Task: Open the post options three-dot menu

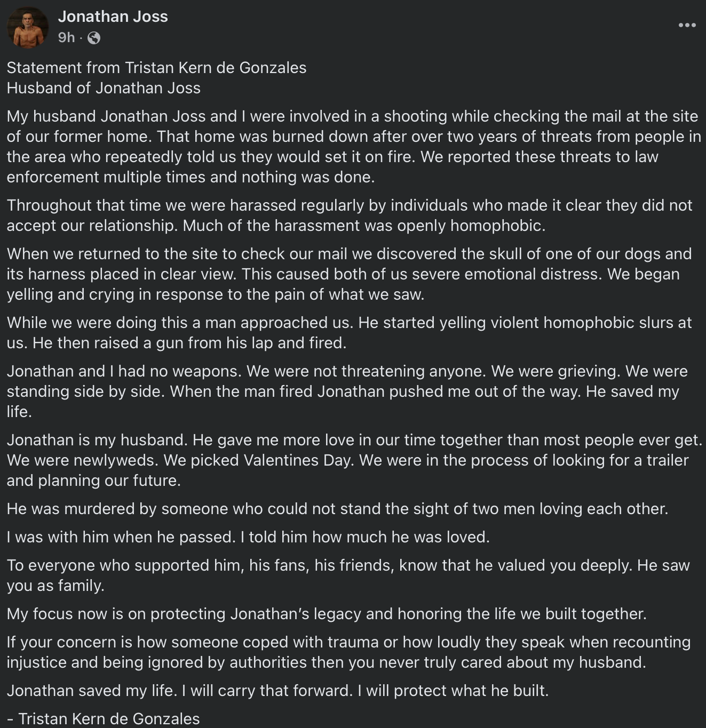Action: pos(687,25)
